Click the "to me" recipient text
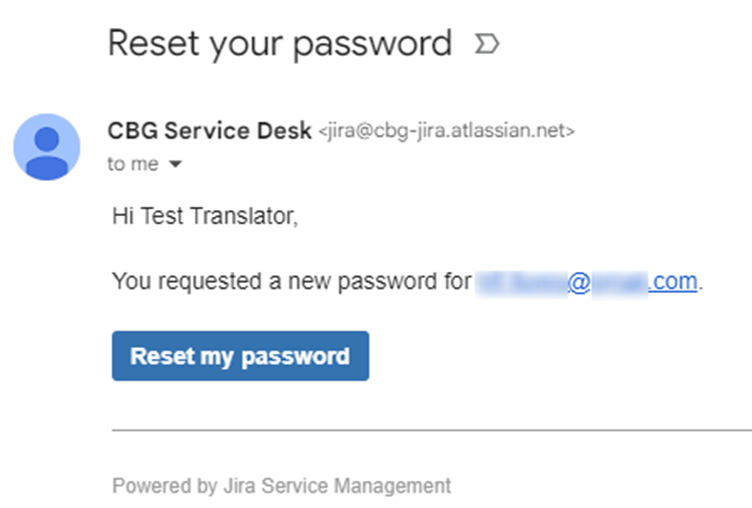The height and width of the screenshot is (508, 752). 133,164
